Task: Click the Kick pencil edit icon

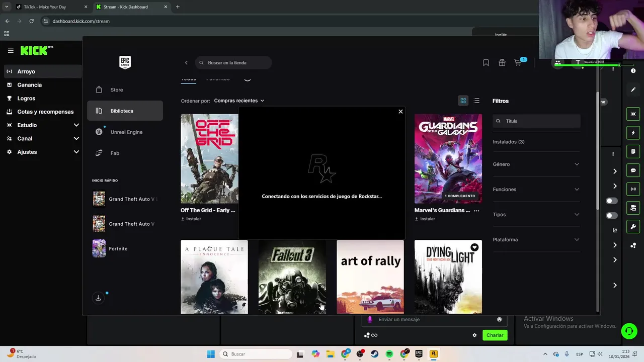Action: [x=633, y=89]
